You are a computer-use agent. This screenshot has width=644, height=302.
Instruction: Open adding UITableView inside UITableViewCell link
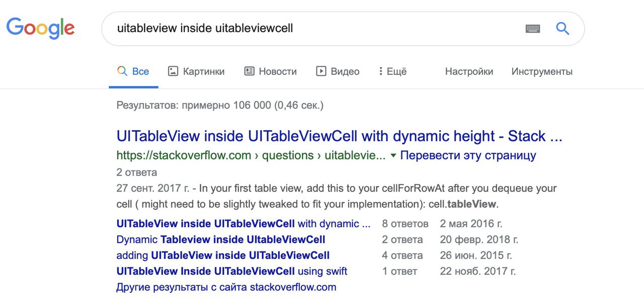(x=223, y=255)
